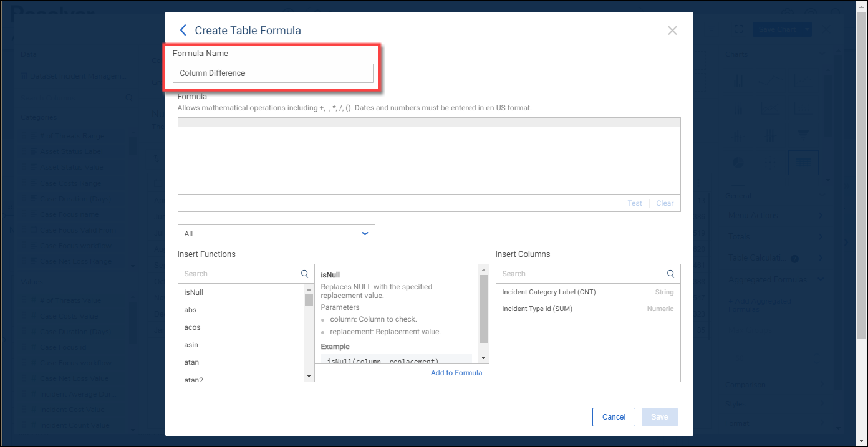Viewport: 868px width, 447px height.
Task: Click the Clear link under the formula
Action: pyautogui.click(x=665, y=203)
